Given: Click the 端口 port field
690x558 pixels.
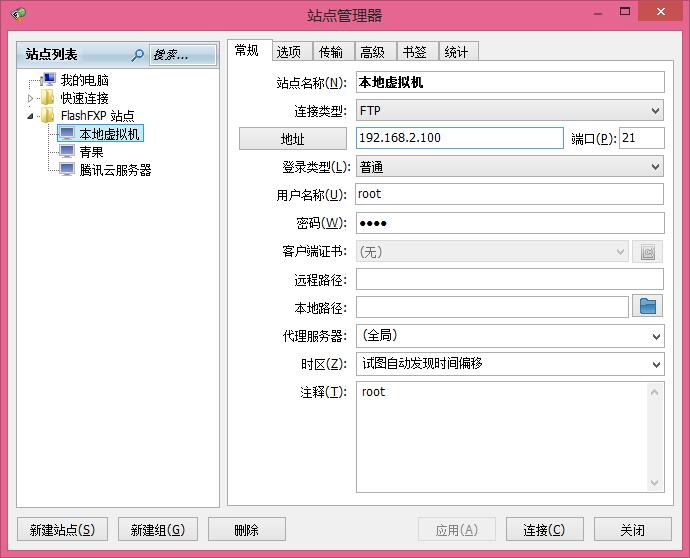Looking at the screenshot, I should [x=642, y=138].
